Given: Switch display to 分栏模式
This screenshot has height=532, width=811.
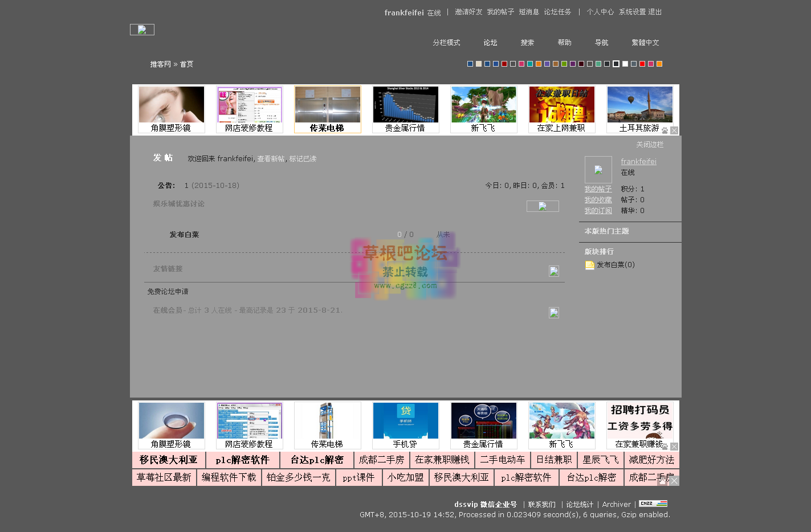Looking at the screenshot, I should pyautogui.click(x=446, y=42).
